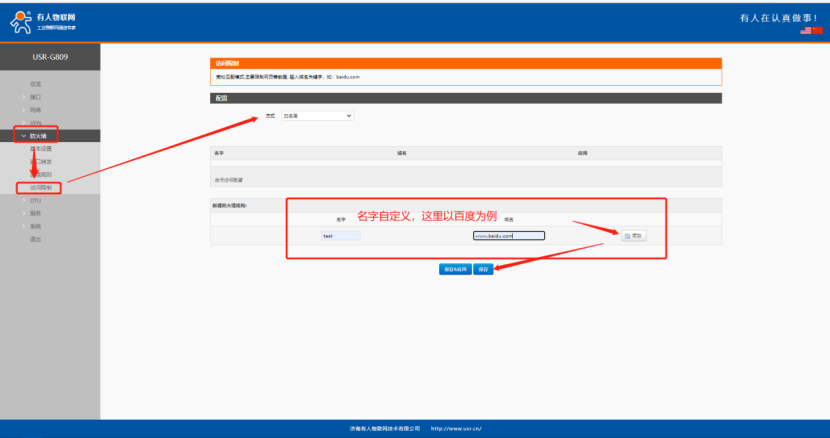
Task: Click the name field containing 'test'
Action: point(340,236)
